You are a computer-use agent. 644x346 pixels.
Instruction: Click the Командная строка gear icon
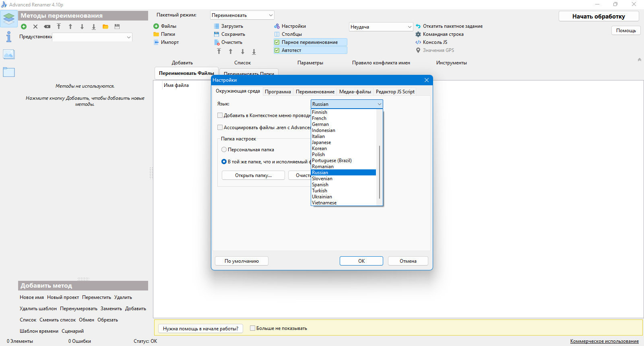[x=418, y=34]
